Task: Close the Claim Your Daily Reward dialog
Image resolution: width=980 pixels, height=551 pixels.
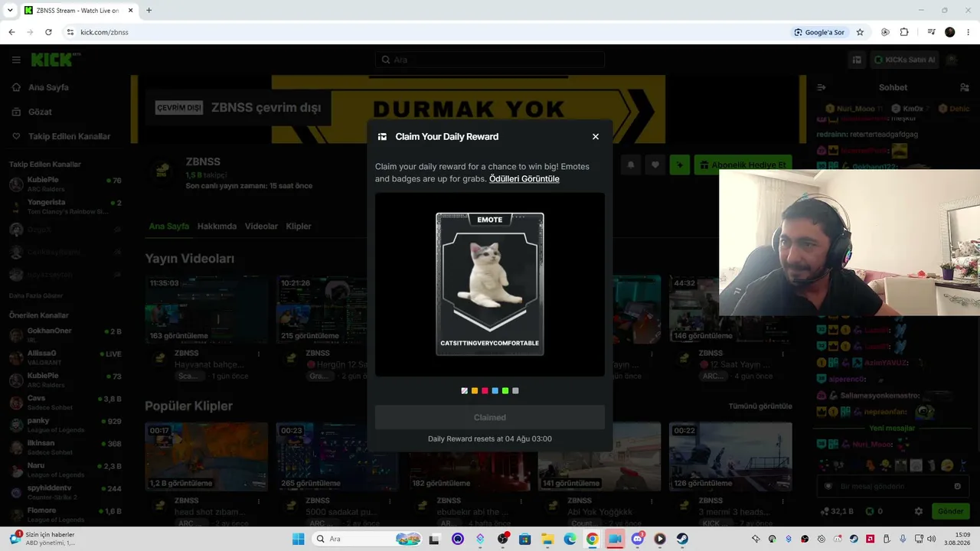Action: coord(596,137)
